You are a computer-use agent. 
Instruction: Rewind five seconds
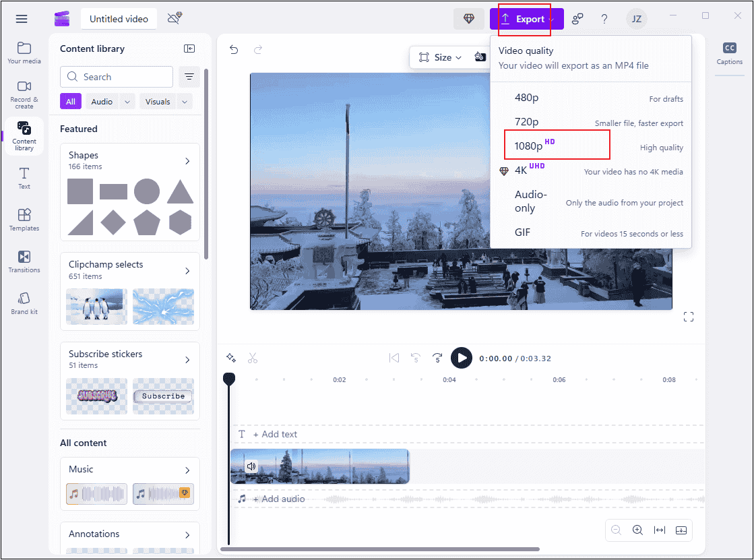point(416,358)
